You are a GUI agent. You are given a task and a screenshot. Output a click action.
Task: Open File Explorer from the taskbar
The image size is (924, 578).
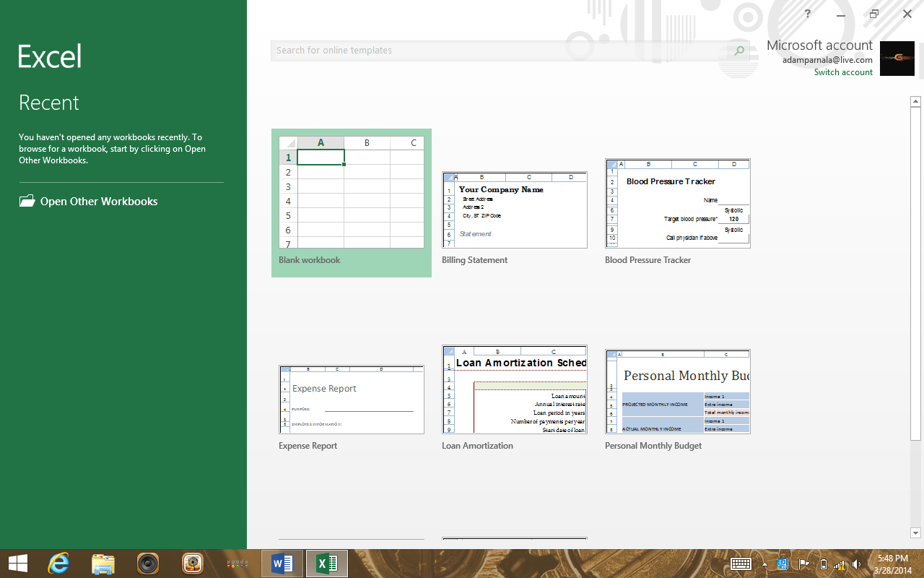(x=103, y=563)
